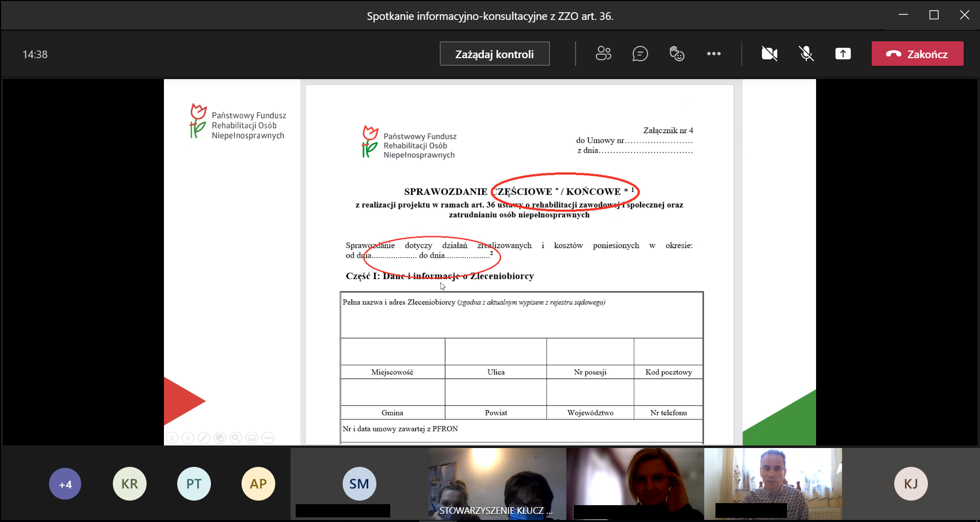Expand the more actions ellipsis menu
980x522 pixels.
[x=713, y=54]
